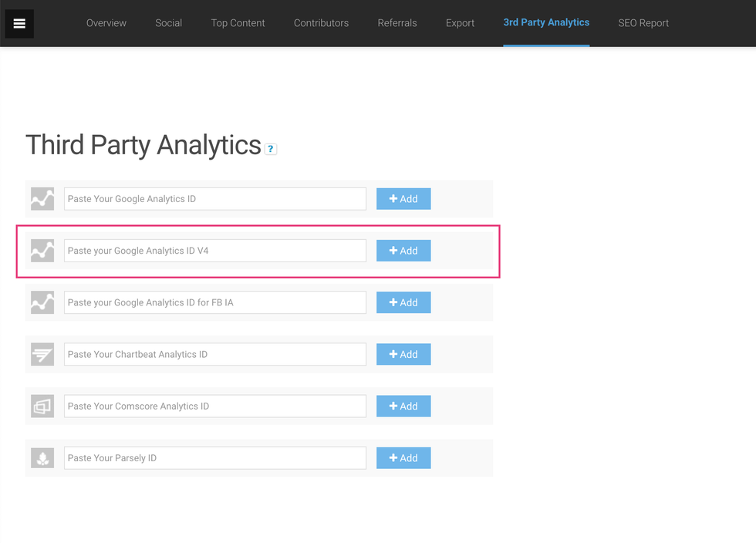Add the Google Analytics V4 ID
The width and height of the screenshot is (756, 543).
pos(403,251)
